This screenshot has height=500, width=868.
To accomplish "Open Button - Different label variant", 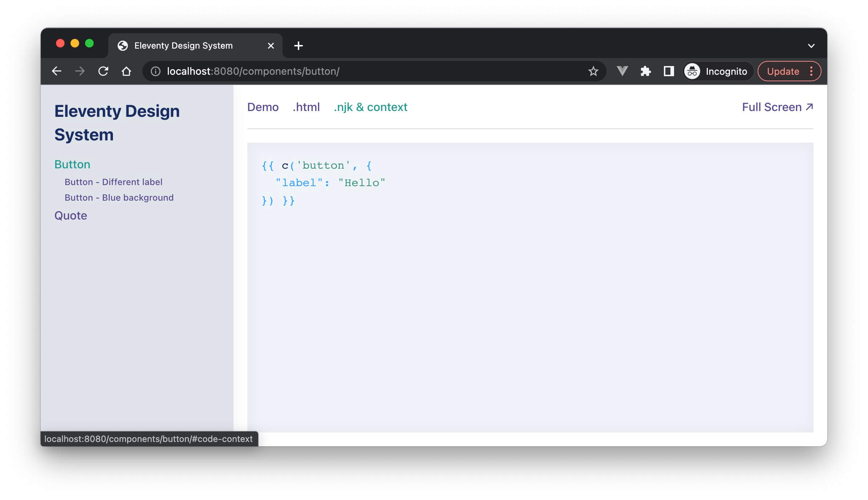I will [x=113, y=182].
